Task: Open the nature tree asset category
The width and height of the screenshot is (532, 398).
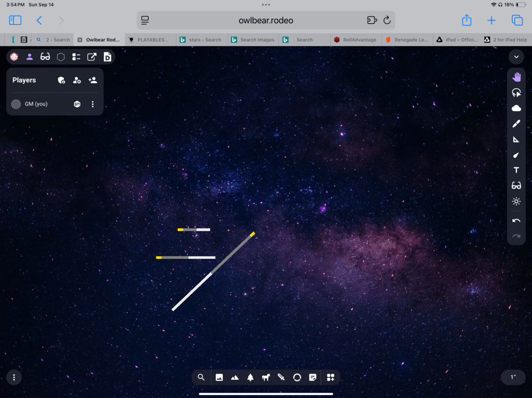Action: (250, 378)
